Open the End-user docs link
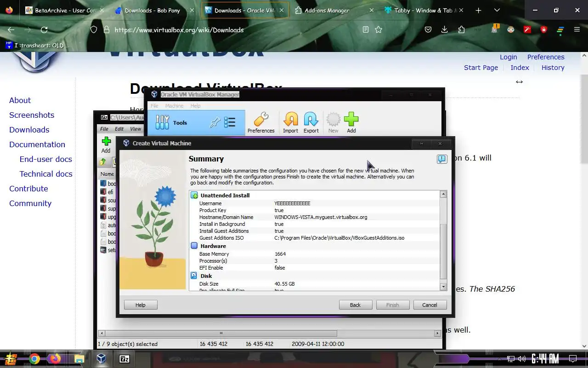The image size is (588, 368). pyautogui.click(x=46, y=159)
